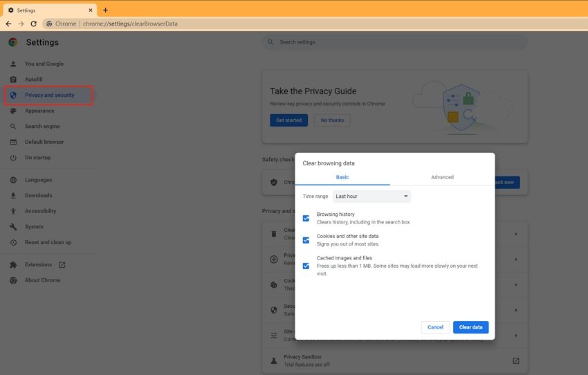Click the Settings Chrome logo
Image resolution: width=588 pixels, height=375 pixels.
click(x=13, y=42)
